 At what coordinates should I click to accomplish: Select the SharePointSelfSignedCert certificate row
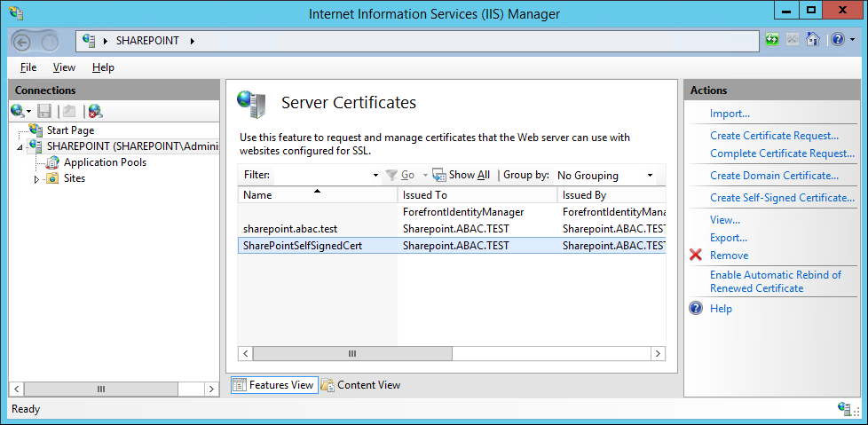pos(452,245)
